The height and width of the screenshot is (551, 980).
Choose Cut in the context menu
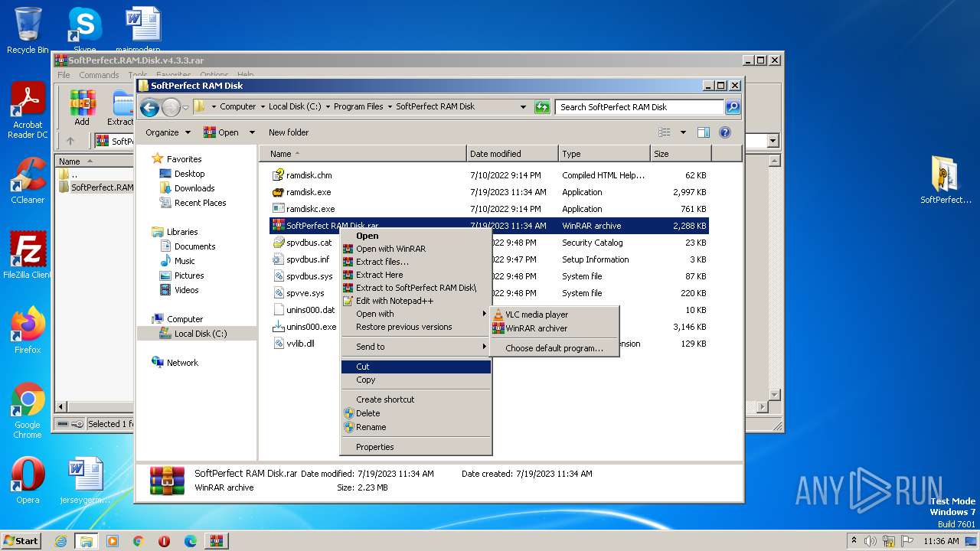416,367
